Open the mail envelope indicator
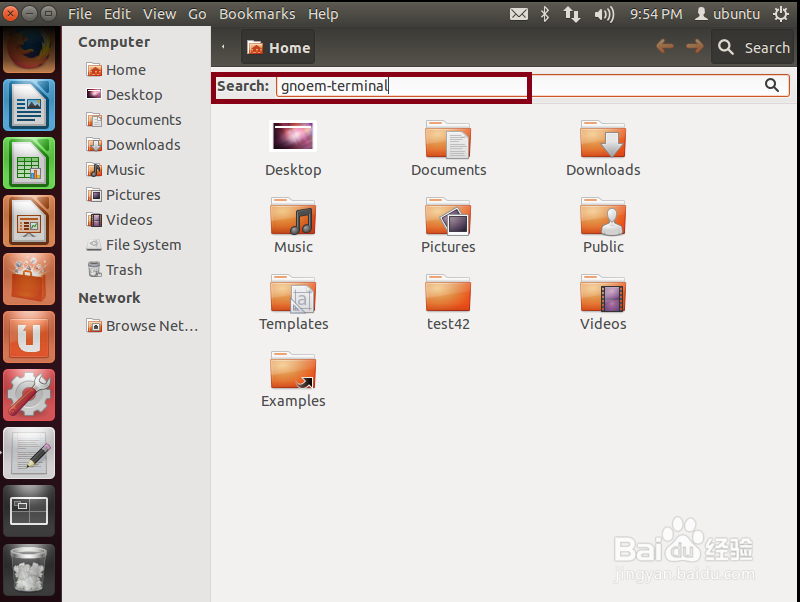 pos(519,14)
